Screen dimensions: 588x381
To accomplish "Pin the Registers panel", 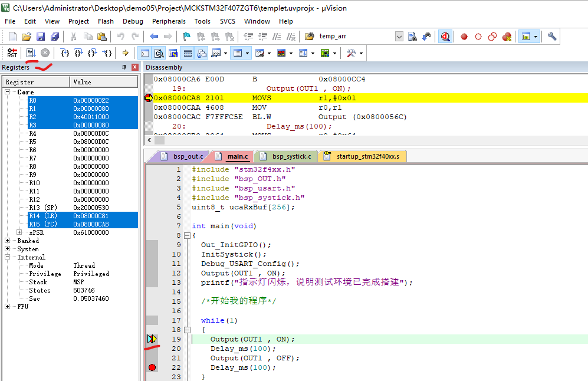I will [x=124, y=67].
